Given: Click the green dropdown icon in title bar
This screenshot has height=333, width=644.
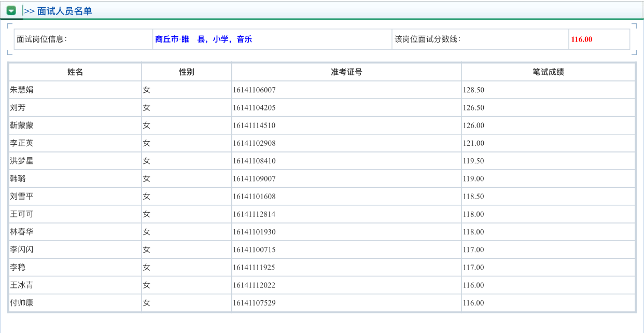Looking at the screenshot, I should pyautogui.click(x=11, y=10).
